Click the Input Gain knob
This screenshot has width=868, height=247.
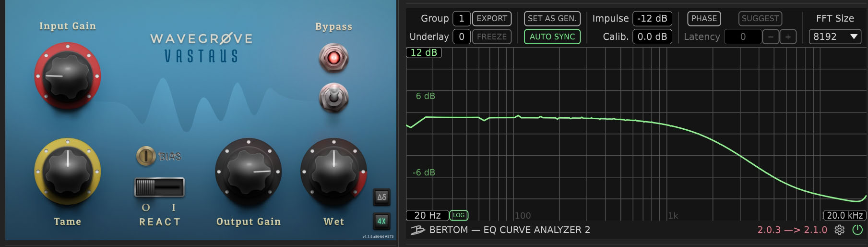tap(68, 76)
